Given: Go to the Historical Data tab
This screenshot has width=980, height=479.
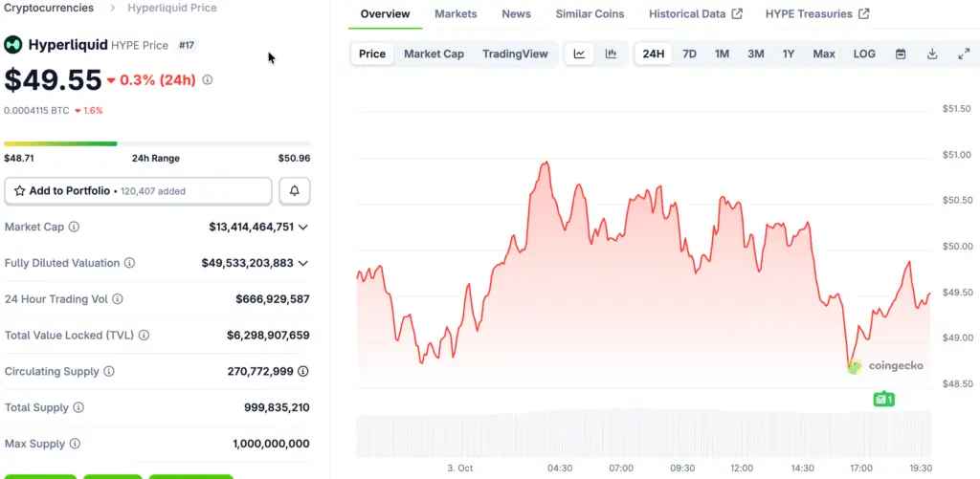Looking at the screenshot, I should coord(695,14).
